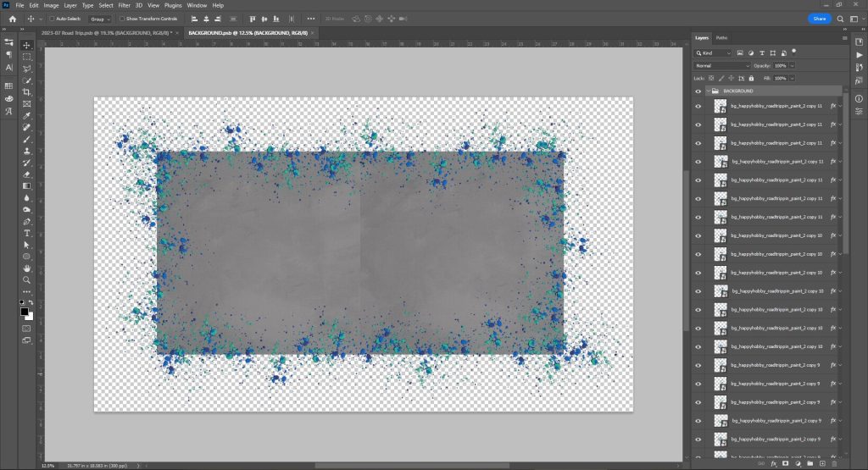Screen dimensions: 868x470
Task: Open the Group auto-select dropdown
Action: pyautogui.click(x=100, y=18)
